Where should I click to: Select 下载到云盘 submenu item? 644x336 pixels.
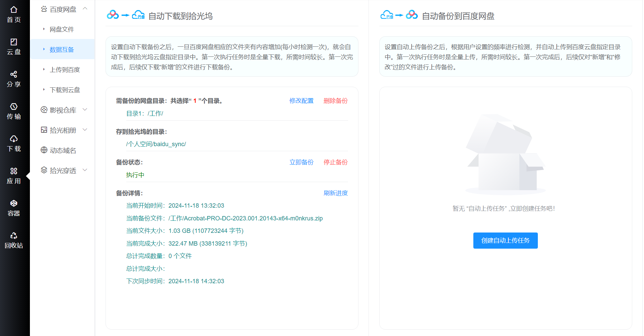click(x=62, y=90)
